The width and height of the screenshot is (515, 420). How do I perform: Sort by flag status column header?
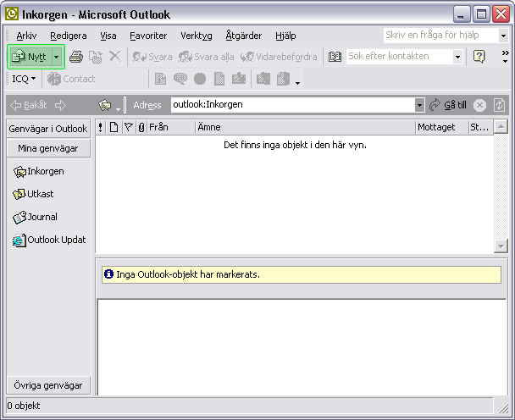coord(128,127)
